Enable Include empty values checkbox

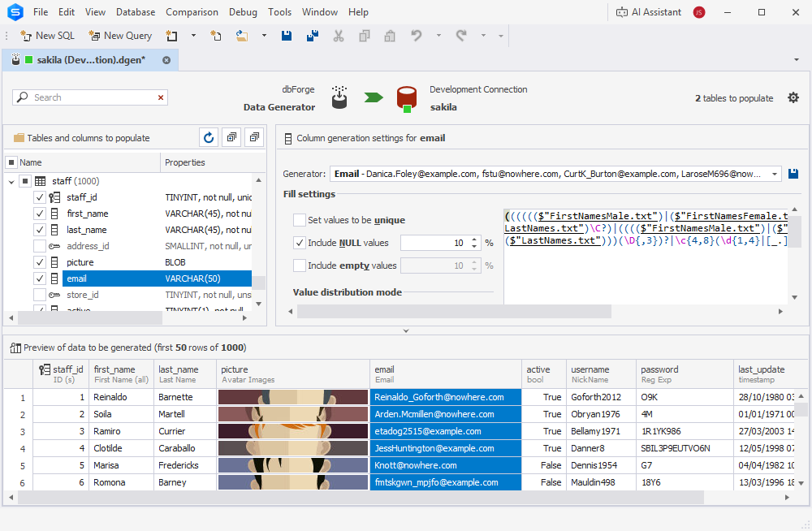coord(300,265)
